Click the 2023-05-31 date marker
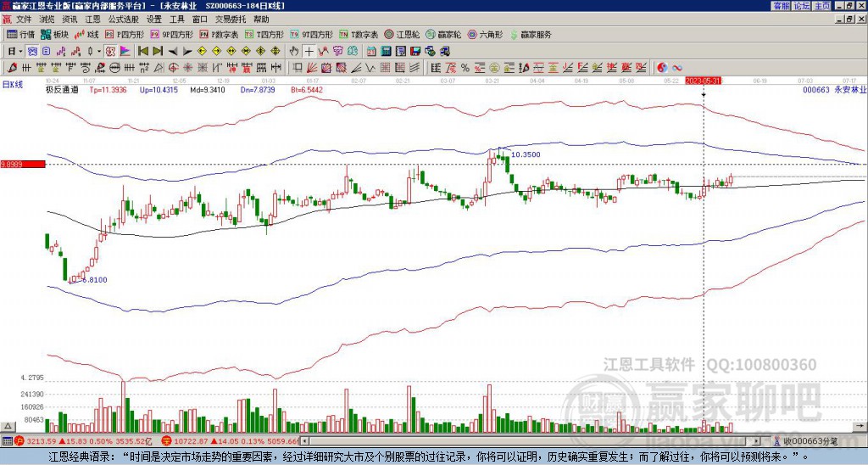868x465 pixels. click(703, 81)
